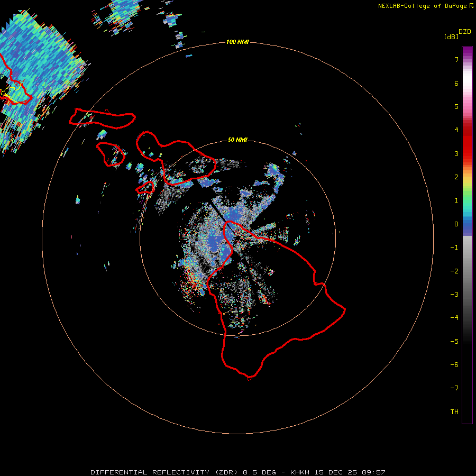The image size is (476, 476).
Task: Click the 2 value on color scale
Action: [456, 177]
